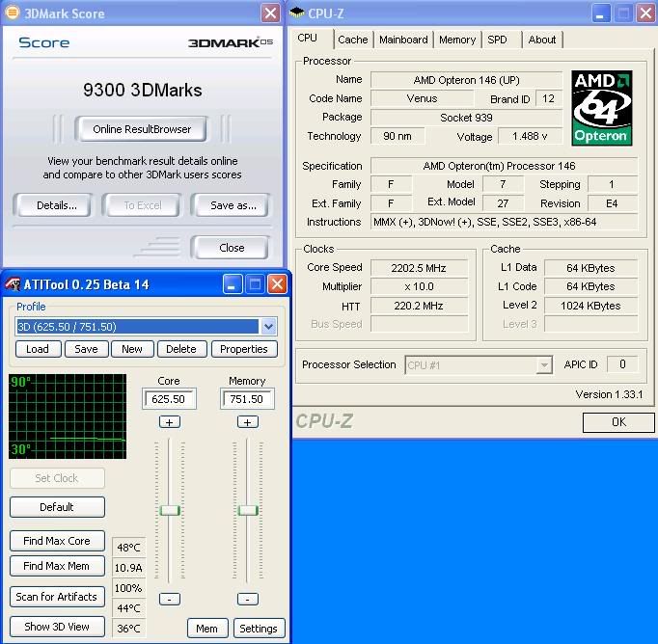Click the Memory clock slider handle

click(x=248, y=510)
